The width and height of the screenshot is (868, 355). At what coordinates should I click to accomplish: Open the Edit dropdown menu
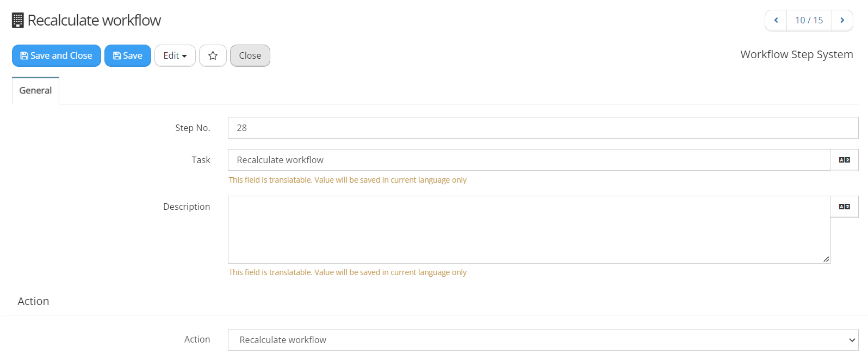click(x=175, y=55)
